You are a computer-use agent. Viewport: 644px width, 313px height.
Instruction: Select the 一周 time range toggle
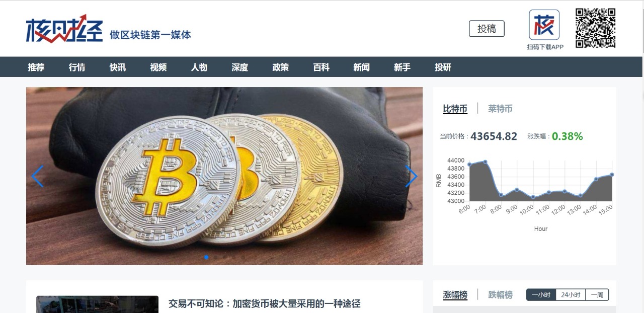pyautogui.click(x=597, y=295)
